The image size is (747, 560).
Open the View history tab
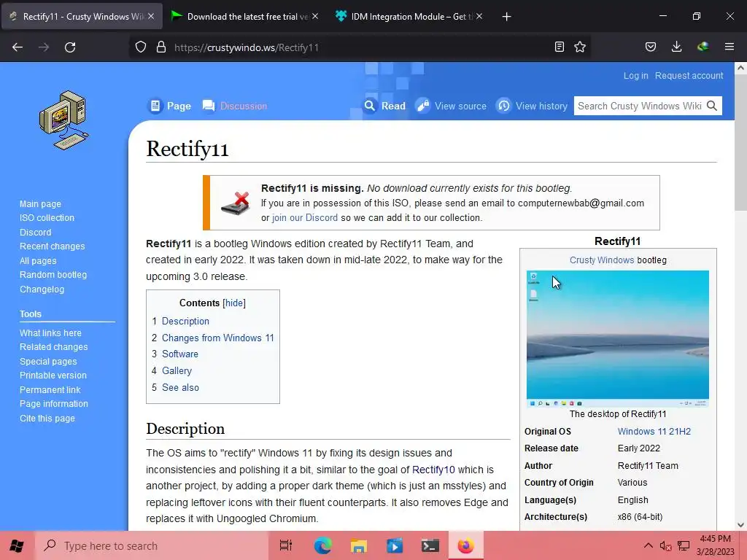click(532, 106)
